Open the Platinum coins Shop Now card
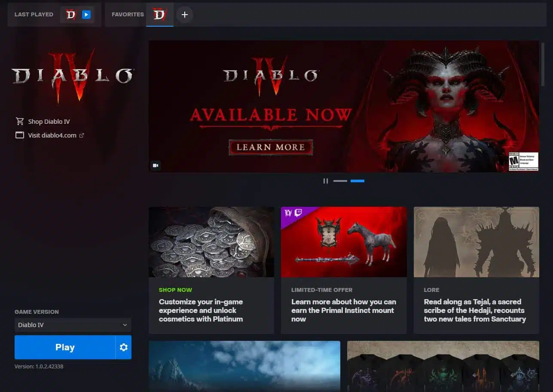This screenshot has height=392, width=553. click(x=211, y=270)
